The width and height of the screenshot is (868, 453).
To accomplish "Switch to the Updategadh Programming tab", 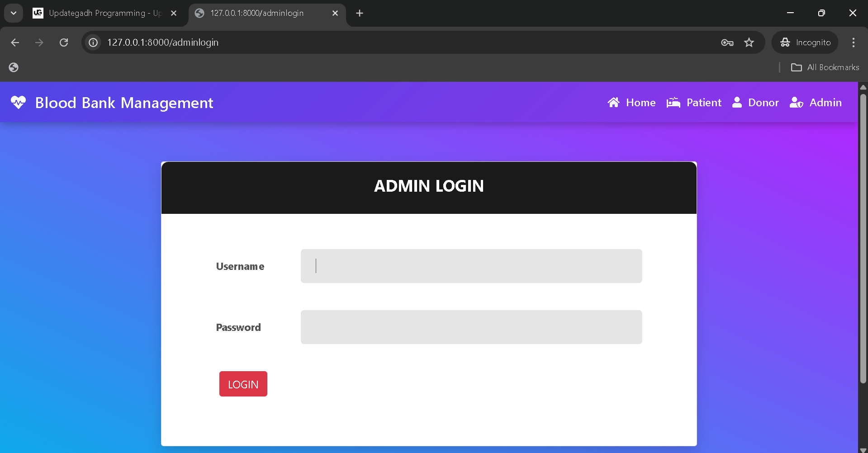I will tap(100, 13).
